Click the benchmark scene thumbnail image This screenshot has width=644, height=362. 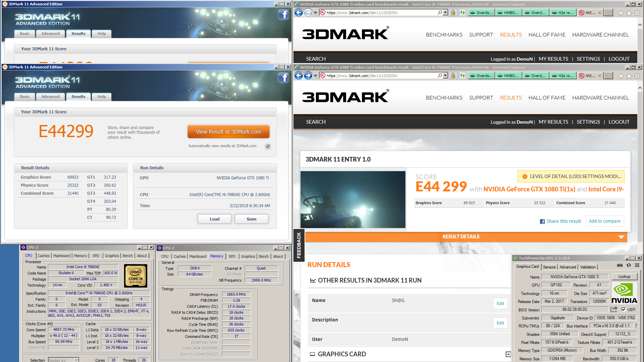pyautogui.click(x=353, y=200)
